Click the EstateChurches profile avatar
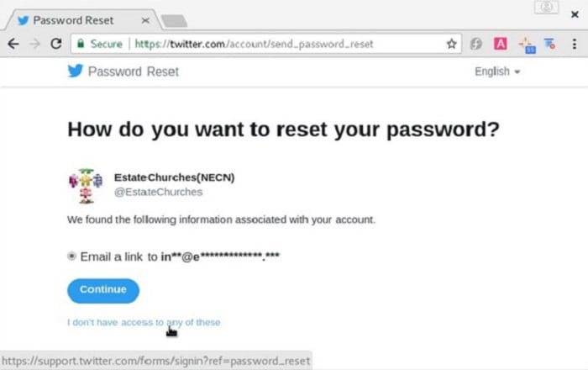The height and width of the screenshot is (370, 588). click(86, 186)
